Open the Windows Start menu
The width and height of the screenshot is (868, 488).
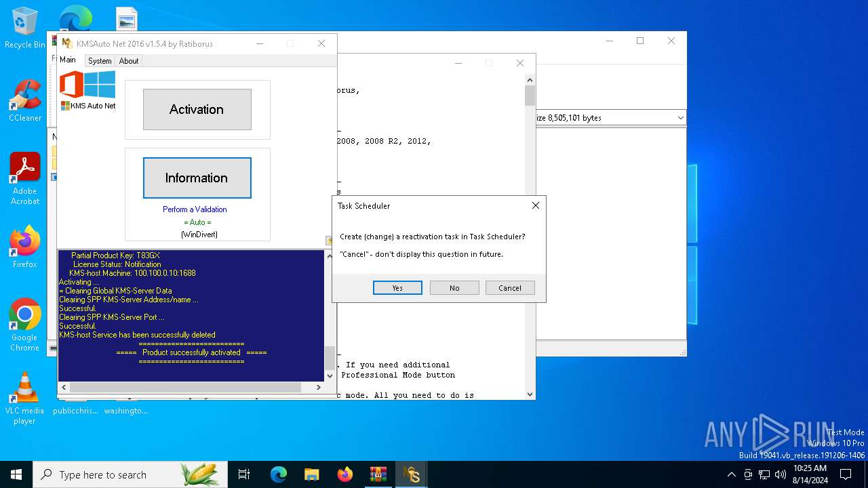[16, 474]
